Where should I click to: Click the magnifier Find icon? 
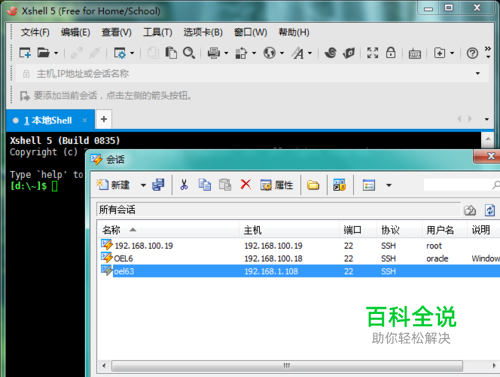point(189,53)
